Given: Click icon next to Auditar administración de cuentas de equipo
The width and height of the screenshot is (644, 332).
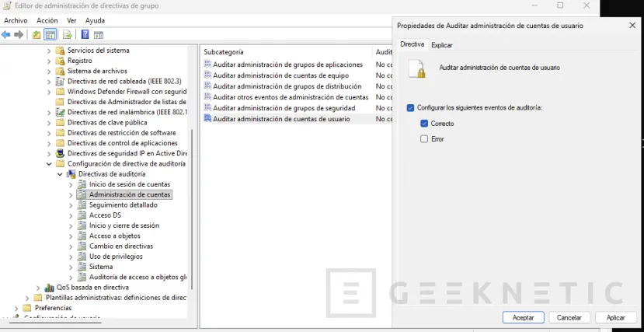Looking at the screenshot, I should click(207, 75).
